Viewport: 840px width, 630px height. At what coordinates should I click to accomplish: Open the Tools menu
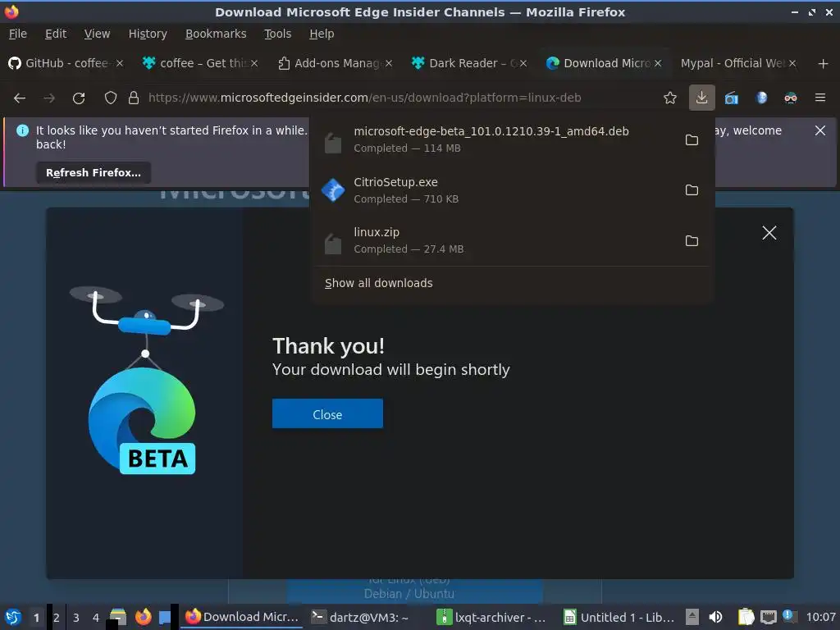coord(277,34)
